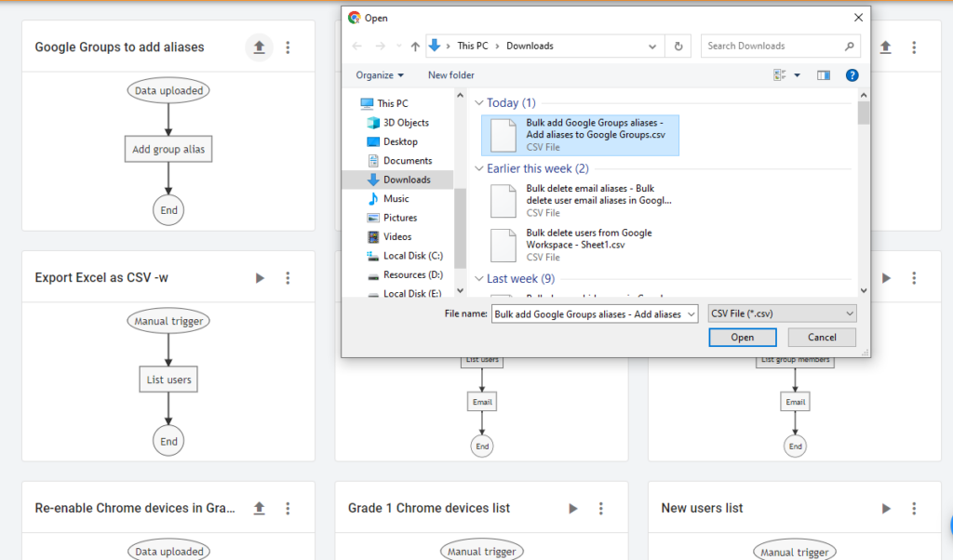
Task: Upload data to "Google Groups to add aliases" workflow
Action: [259, 47]
